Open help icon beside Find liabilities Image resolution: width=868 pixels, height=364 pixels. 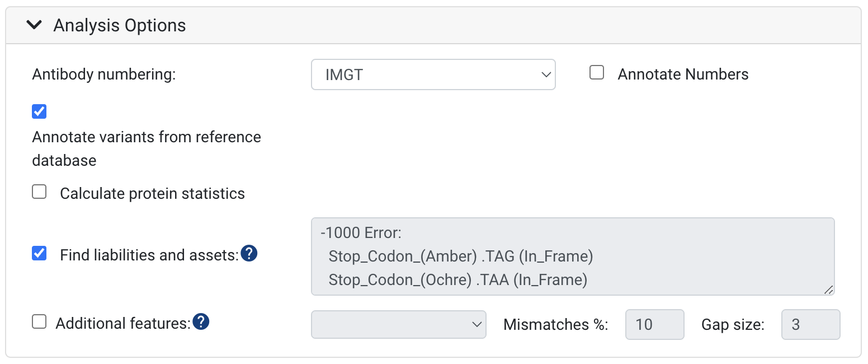pyautogui.click(x=249, y=254)
